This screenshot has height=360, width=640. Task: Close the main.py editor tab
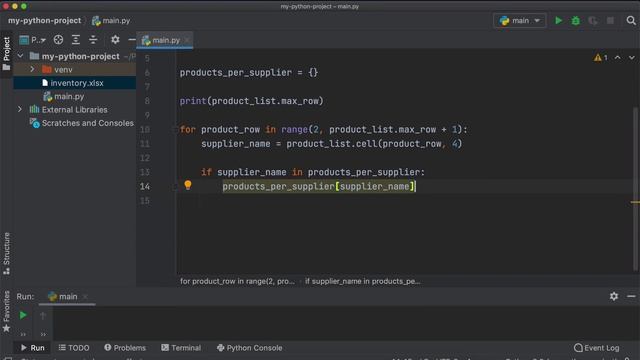187,40
